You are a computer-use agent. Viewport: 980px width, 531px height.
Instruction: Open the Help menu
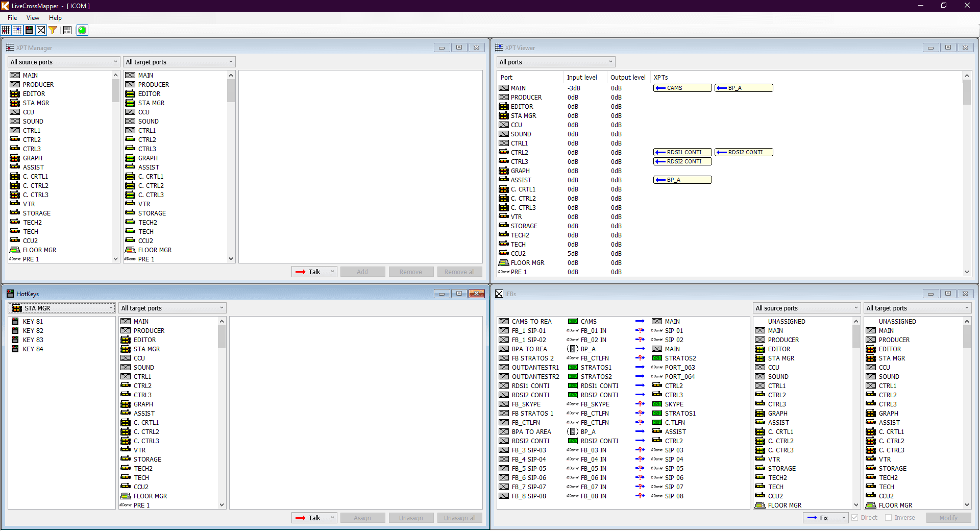(55, 18)
